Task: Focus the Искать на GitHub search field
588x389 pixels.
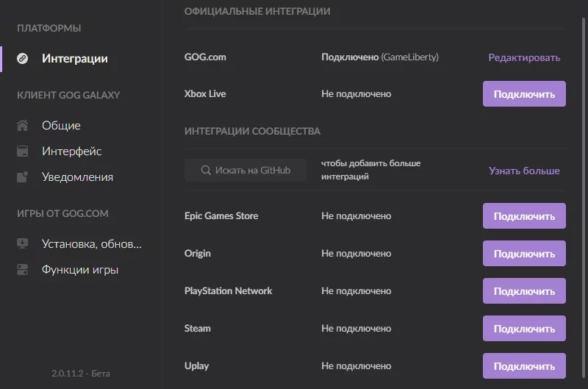Action: click(245, 171)
